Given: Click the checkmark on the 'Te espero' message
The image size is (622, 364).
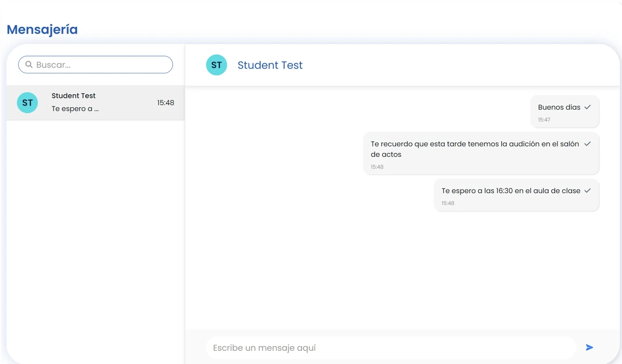Looking at the screenshot, I should point(587,190).
